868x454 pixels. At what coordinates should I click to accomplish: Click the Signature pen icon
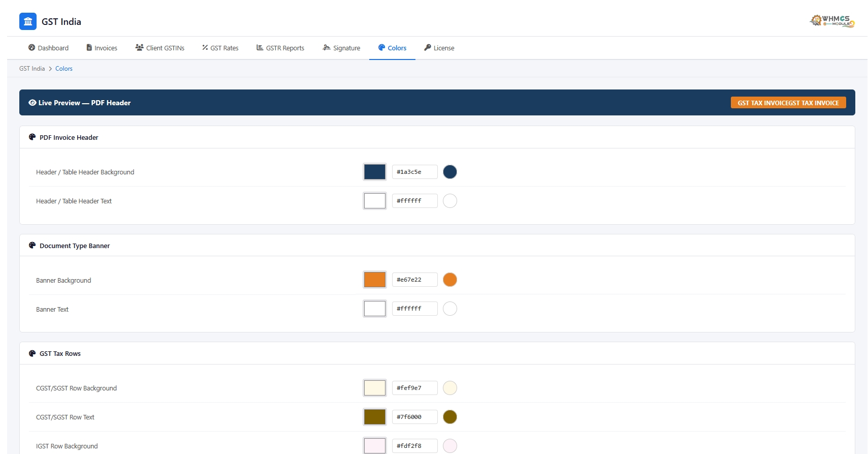[327, 47]
